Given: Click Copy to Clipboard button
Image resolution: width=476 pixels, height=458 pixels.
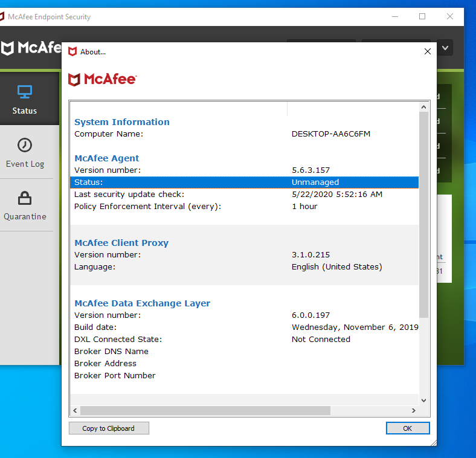Looking at the screenshot, I should click(x=109, y=428).
